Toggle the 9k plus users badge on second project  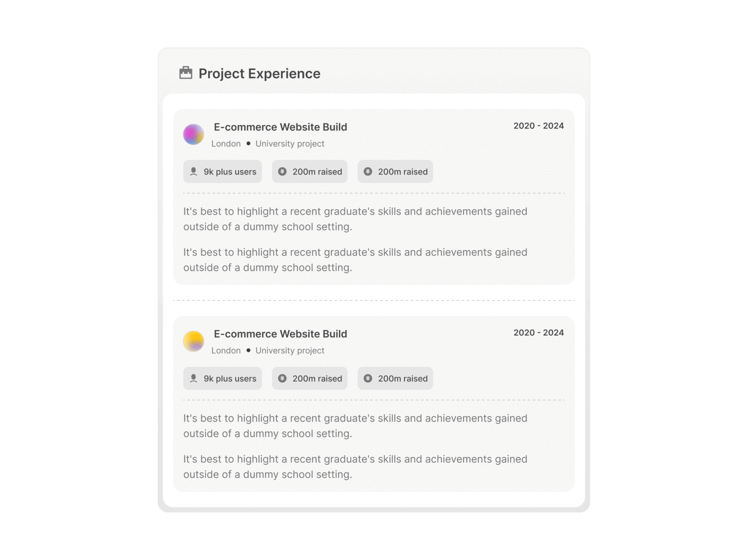pos(222,378)
